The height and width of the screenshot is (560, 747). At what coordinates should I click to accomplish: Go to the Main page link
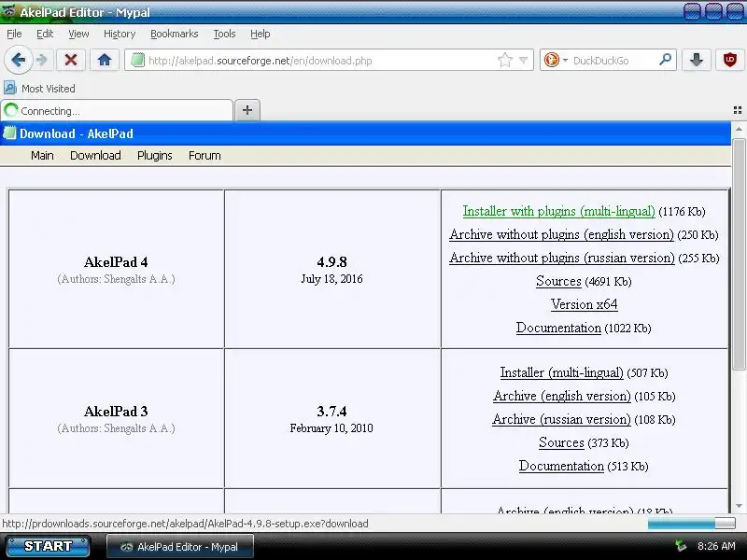click(42, 156)
